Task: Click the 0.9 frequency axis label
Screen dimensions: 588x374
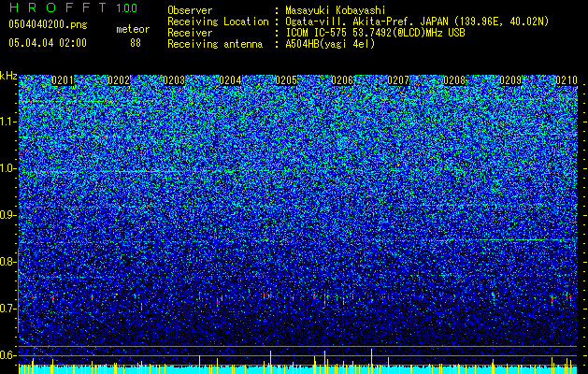Action: click(x=8, y=215)
